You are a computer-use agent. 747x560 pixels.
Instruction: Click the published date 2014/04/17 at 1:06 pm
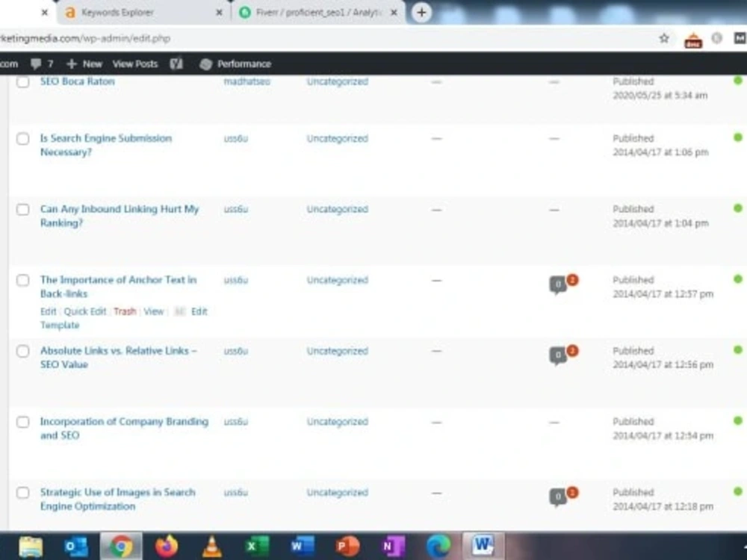660,152
